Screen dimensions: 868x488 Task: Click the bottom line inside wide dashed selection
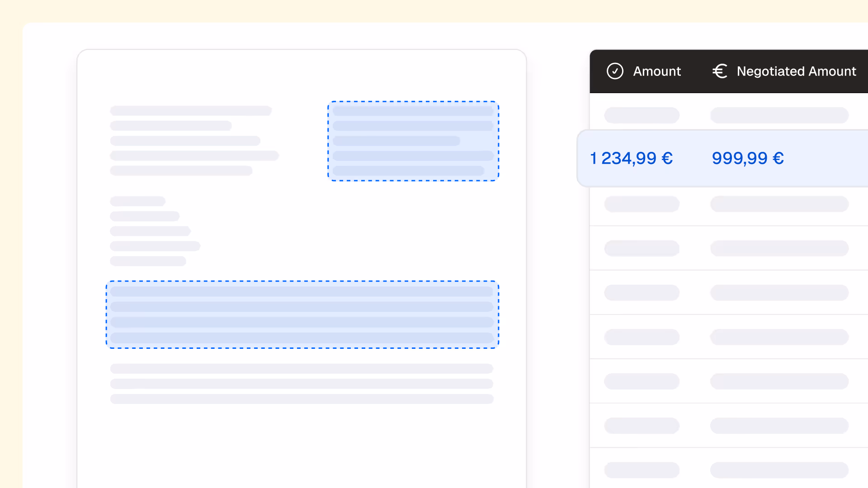coord(302,338)
